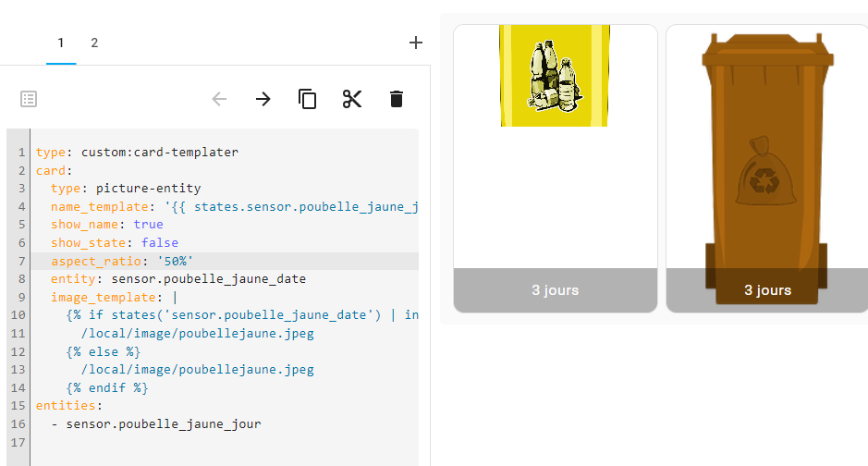Viewport: 868px width, 466px height.
Task: Click sensor.poubelle_jaune_jour entities entry
Action: (x=164, y=424)
